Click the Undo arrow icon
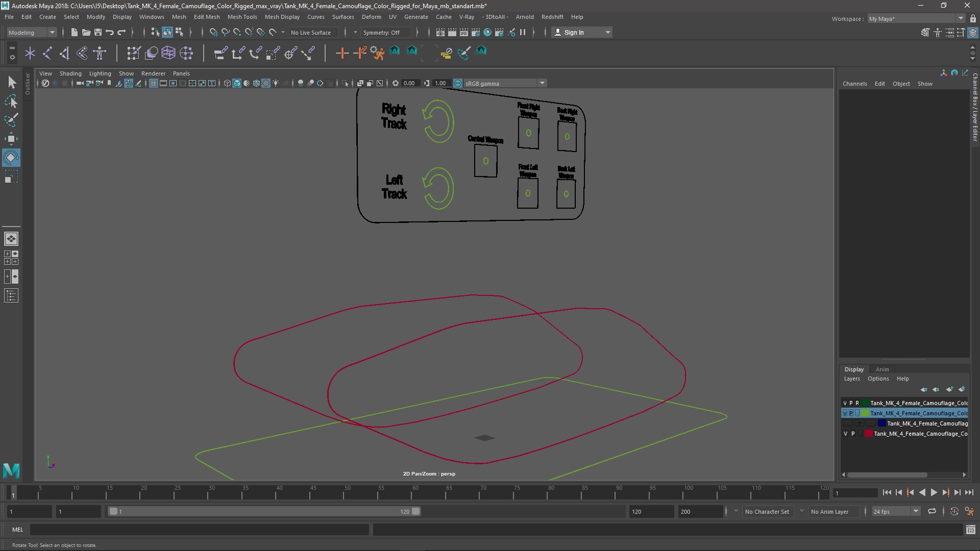 pos(109,32)
